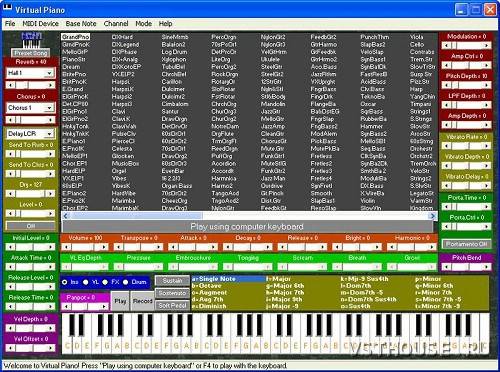This screenshot has width=500, height=372.
Task: Click the Panpot slider's right arrow
Action: pos(104,306)
